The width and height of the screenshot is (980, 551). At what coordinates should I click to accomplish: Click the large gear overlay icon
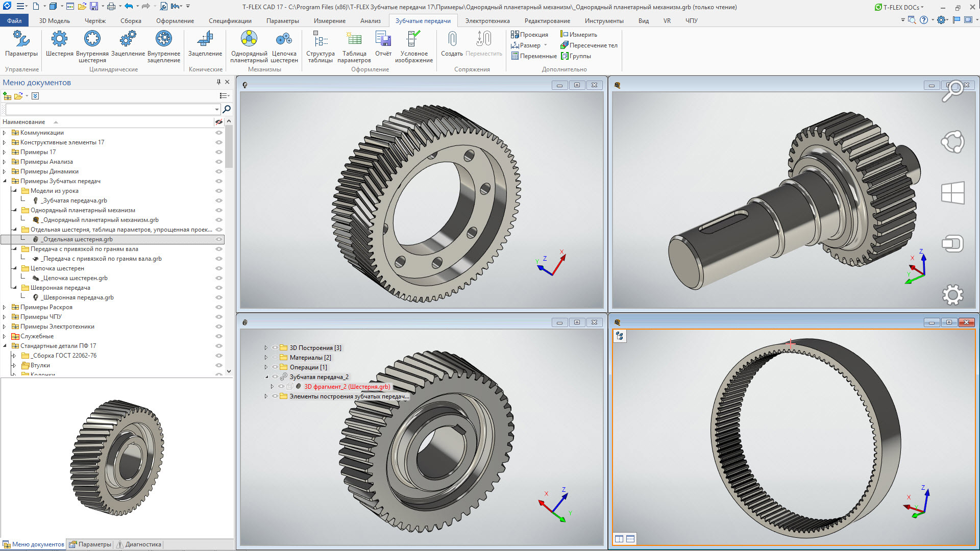[x=952, y=295]
